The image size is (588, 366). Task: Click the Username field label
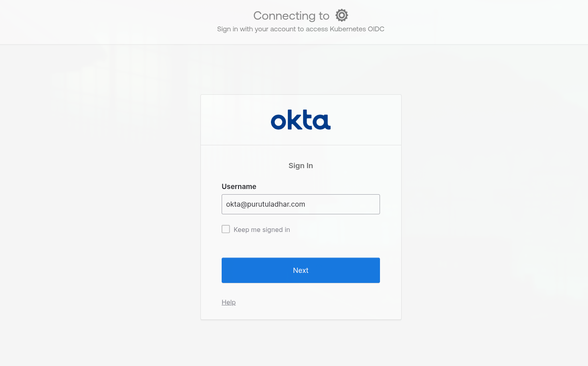point(239,187)
